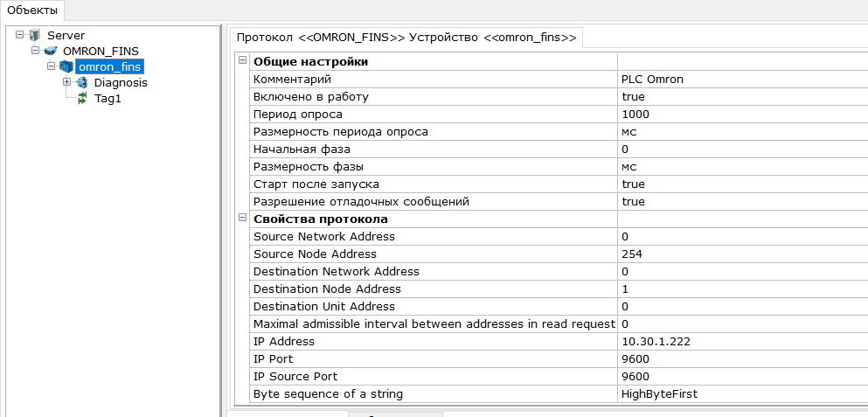868x417 pixels.
Task: Open Byte sequence of a string HighByteFirst value
Action: tap(742, 393)
